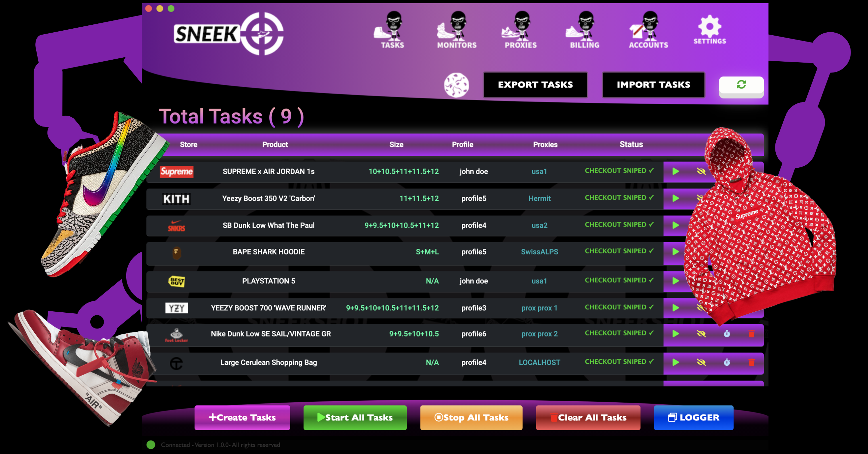Open the Logger window
The width and height of the screenshot is (868, 454).
tap(693, 418)
